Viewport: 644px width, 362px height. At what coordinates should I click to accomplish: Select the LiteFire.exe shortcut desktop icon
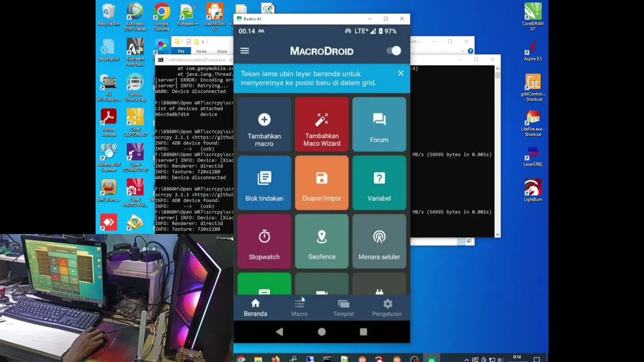pyautogui.click(x=533, y=123)
